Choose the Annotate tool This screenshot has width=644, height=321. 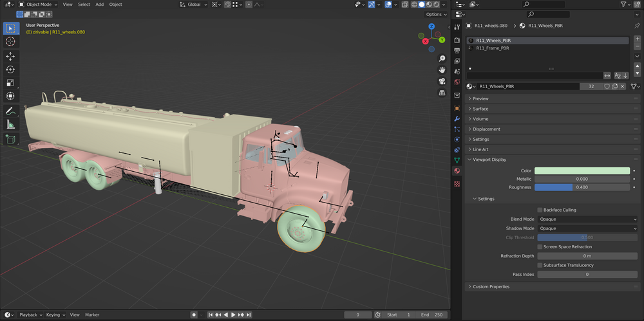[10, 111]
